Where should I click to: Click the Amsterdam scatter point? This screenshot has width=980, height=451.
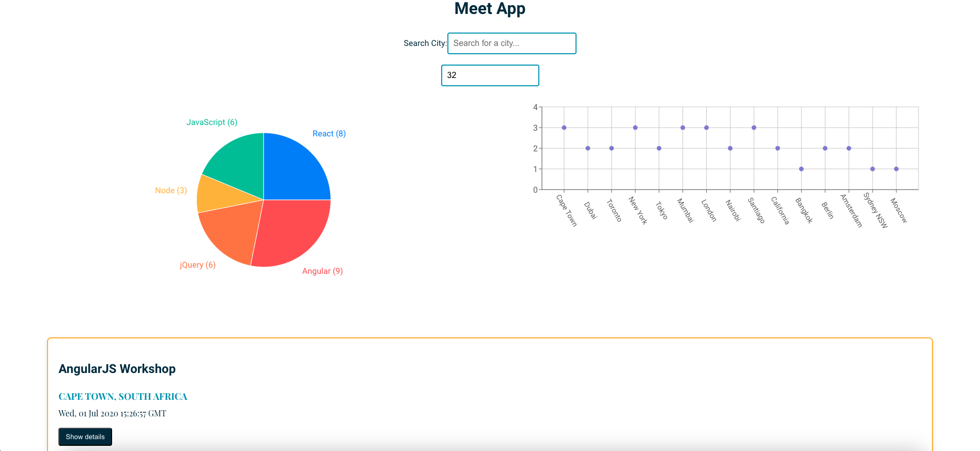pyautogui.click(x=849, y=148)
